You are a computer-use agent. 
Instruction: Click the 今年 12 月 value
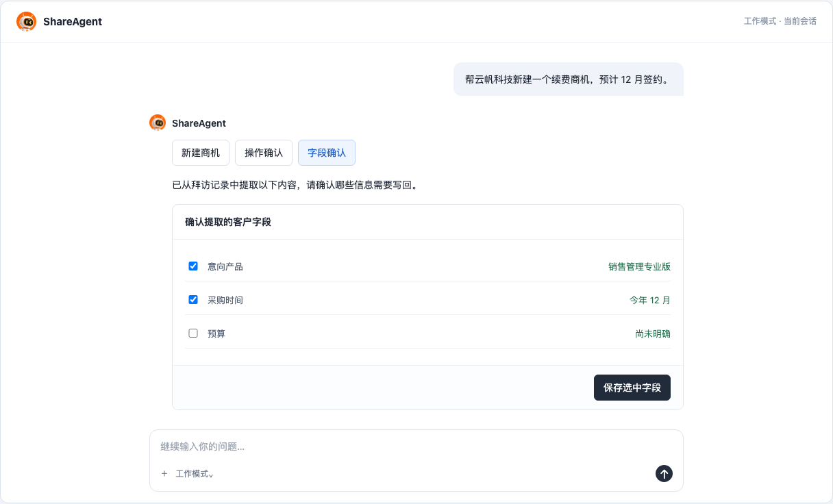coord(650,300)
